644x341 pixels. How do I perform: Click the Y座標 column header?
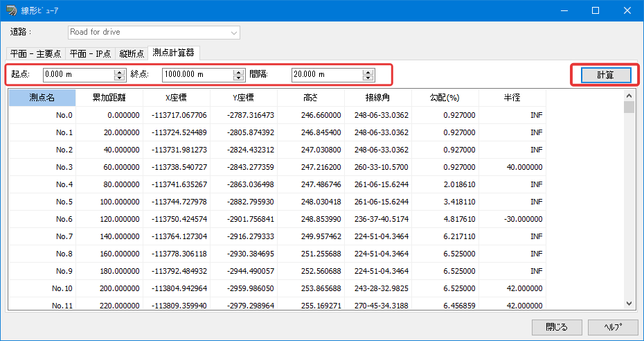[244, 98]
